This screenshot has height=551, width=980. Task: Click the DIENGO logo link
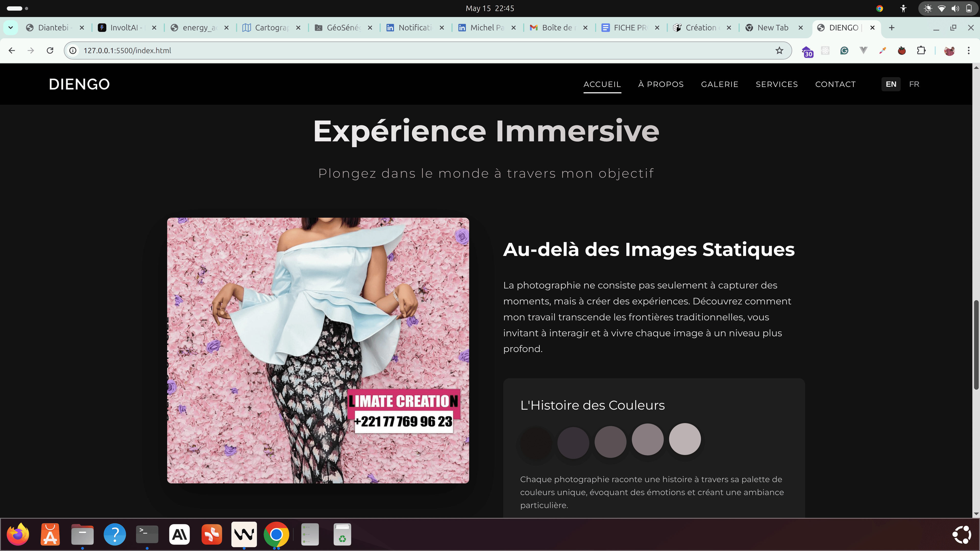(79, 84)
